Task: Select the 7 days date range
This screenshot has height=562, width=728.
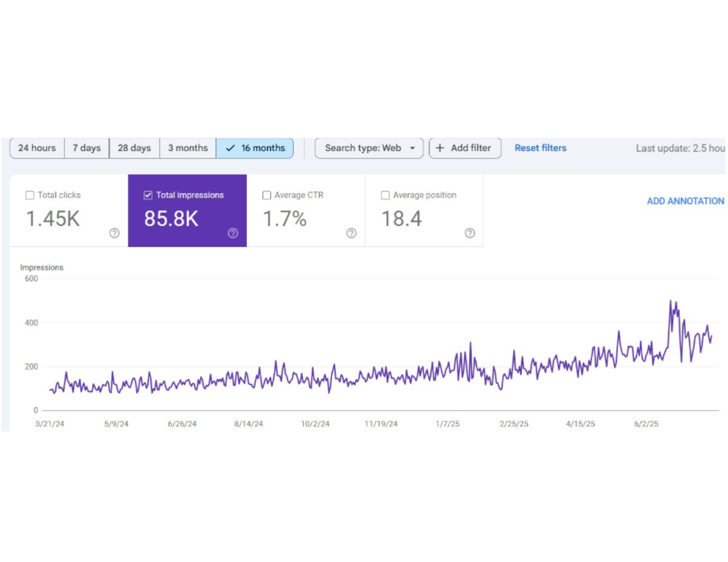Action: [x=87, y=148]
